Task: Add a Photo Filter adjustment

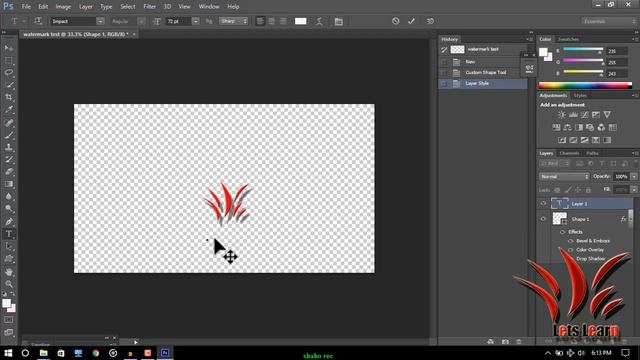Action: (590, 128)
